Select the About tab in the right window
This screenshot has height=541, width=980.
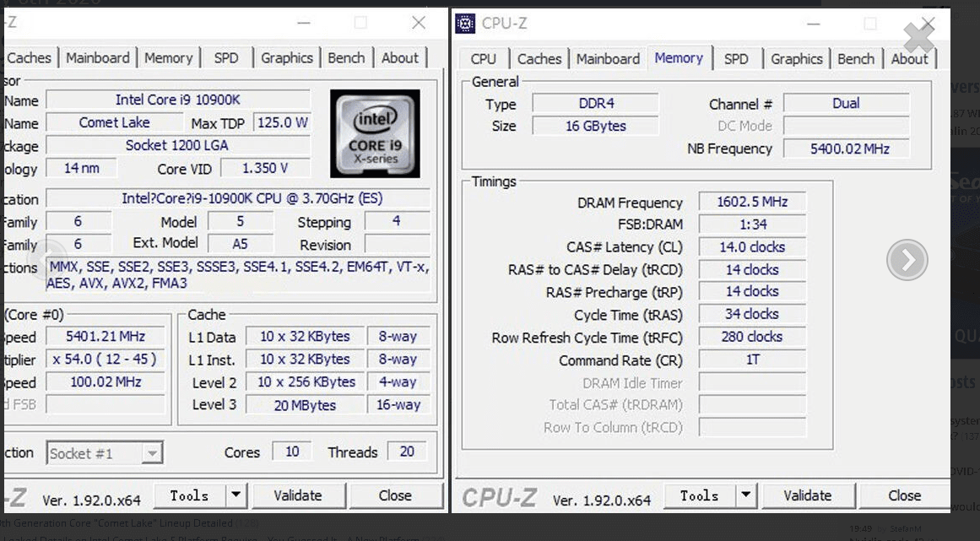coord(910,58)
